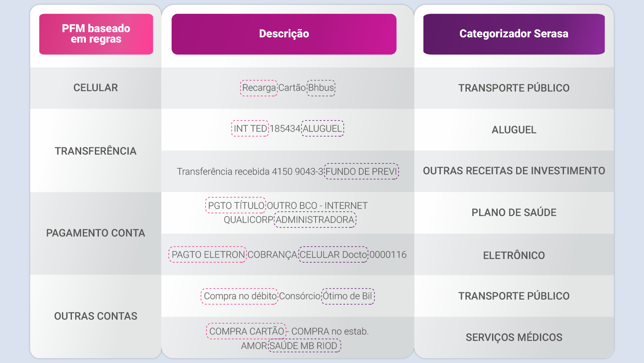Viewport: 644px width, 363px height.
Task: Select the PGTO TÍTULO highlighted tag
Action: click(x=236, y=205)
